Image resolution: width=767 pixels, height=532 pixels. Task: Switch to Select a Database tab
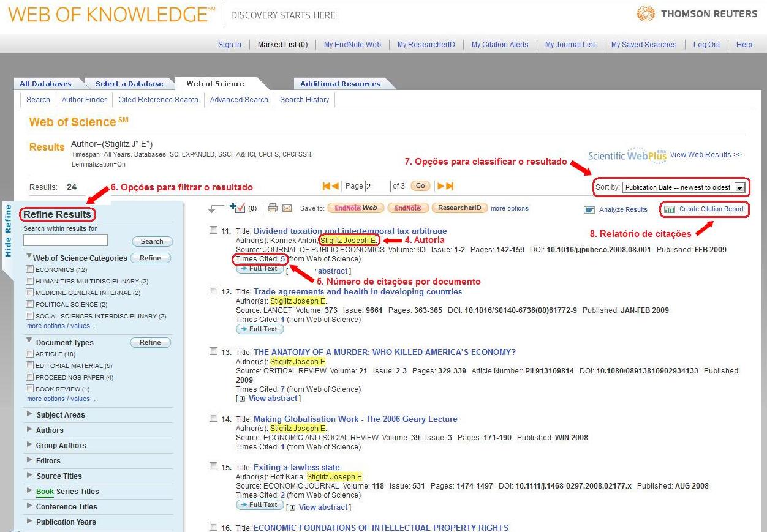pos(129,84)
